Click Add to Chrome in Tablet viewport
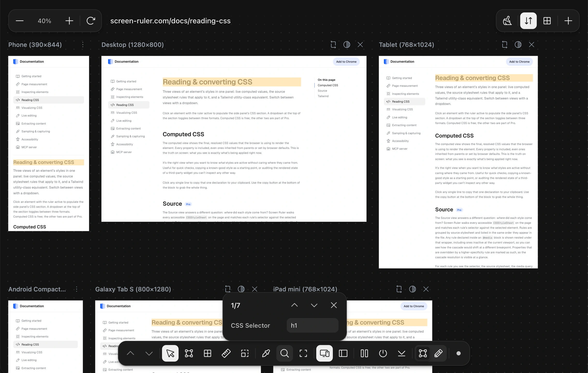Screen dimensions: 588x373 tap(519, 62)
